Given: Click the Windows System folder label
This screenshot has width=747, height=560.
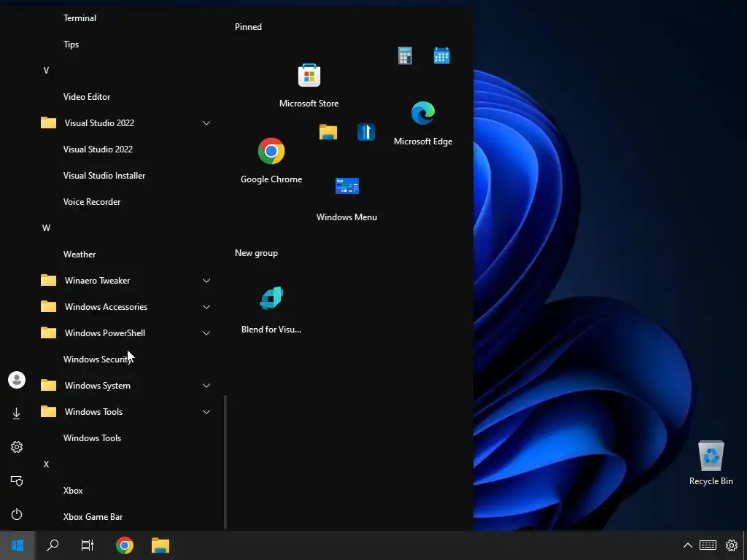Looking at the screenshot, I should click(98, 385).
